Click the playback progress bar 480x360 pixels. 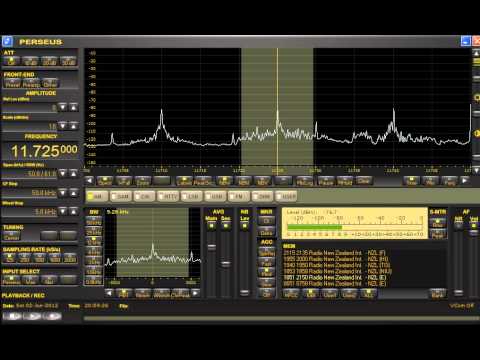282,318
